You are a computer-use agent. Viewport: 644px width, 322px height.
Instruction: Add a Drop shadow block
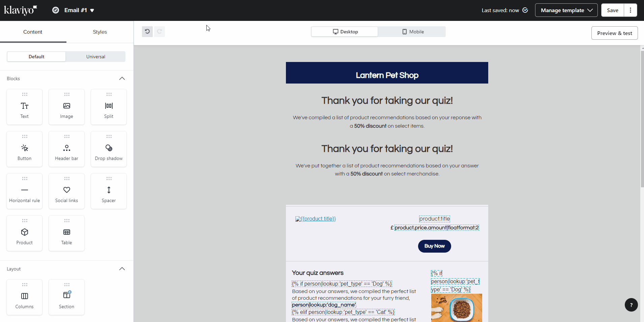[109, 149]
